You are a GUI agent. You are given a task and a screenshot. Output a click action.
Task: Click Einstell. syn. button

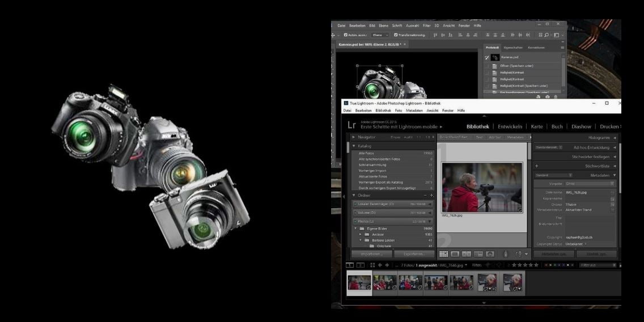596,254
